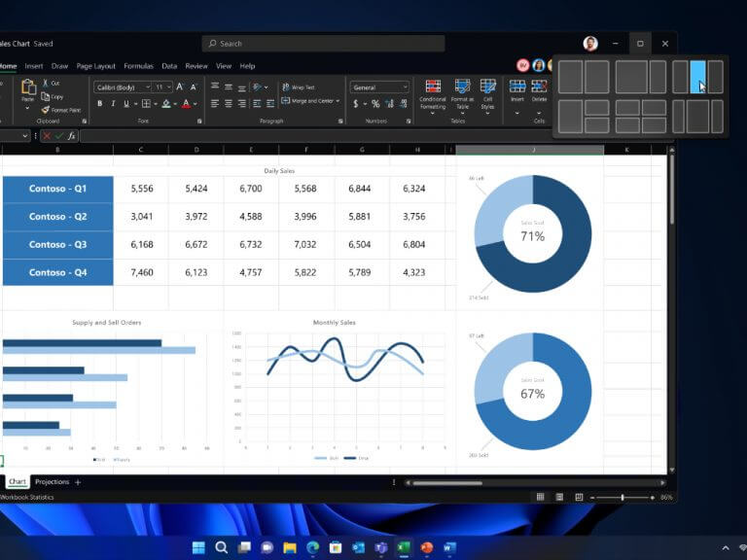
Task: Center text horizontally
Action: (229, 103)
